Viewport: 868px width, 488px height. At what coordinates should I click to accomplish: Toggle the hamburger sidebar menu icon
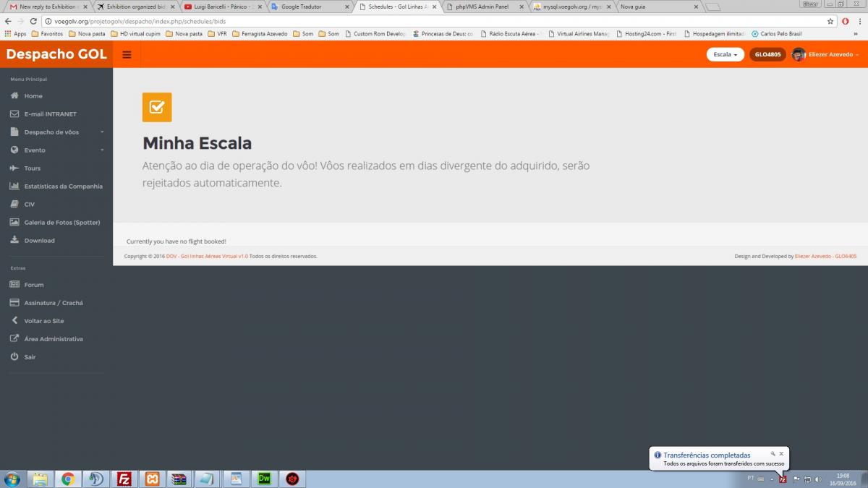(x=127, y=54)
